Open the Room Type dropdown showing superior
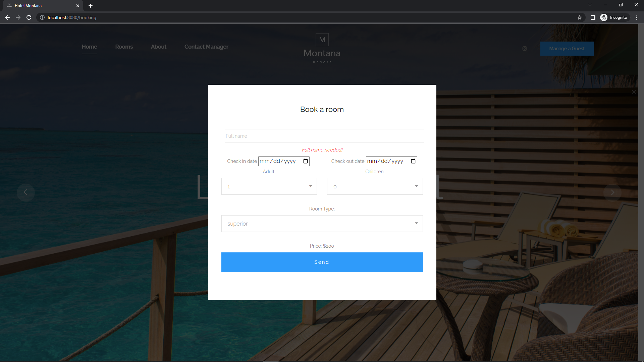This screenshot has height=362, width=644. coord(322,224)
